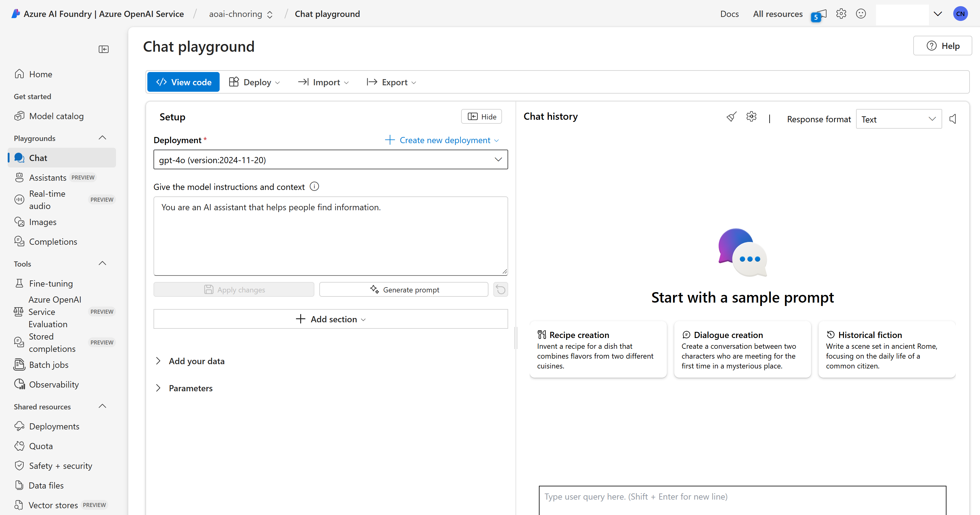The height and width of the screenshot is (515, 980).
Task: Open the aoai-chnoring resource switcher
Action: (241, 14)
